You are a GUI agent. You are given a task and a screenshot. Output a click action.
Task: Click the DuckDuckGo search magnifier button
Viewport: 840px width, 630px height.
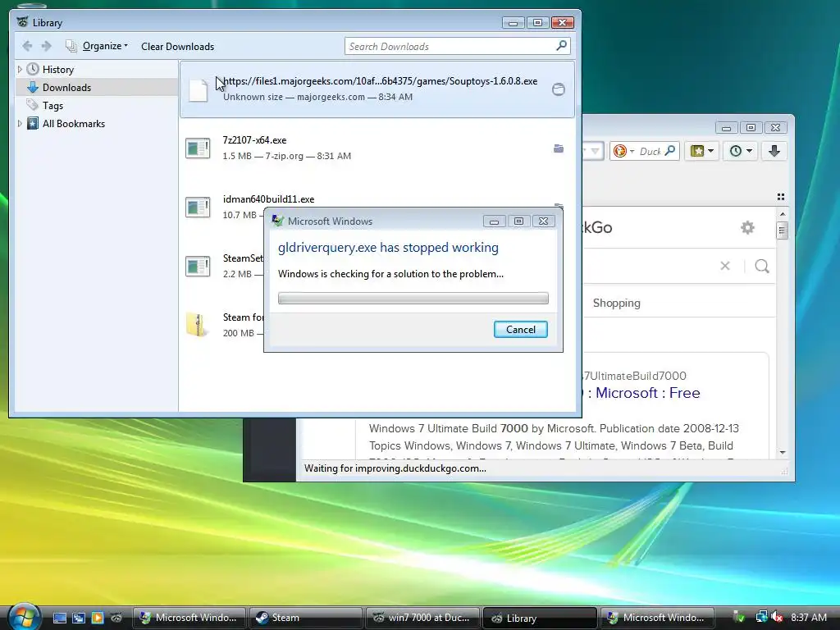click(762, 266)
